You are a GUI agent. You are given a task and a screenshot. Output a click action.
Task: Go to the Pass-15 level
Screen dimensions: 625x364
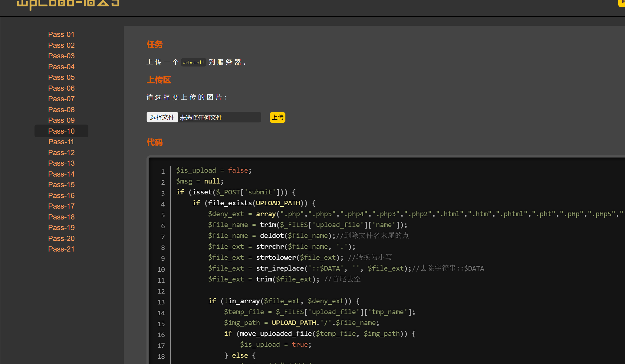pos(61,185)
